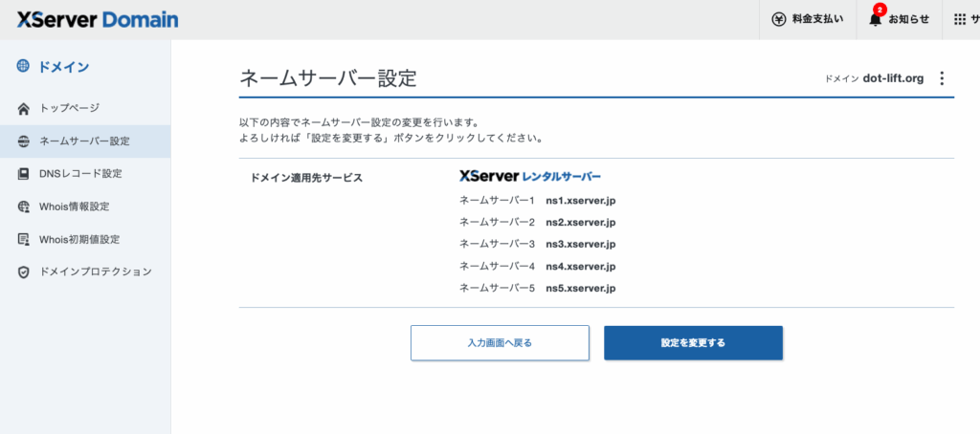Open notifications via the bell icon

click(x=875, y=19)
